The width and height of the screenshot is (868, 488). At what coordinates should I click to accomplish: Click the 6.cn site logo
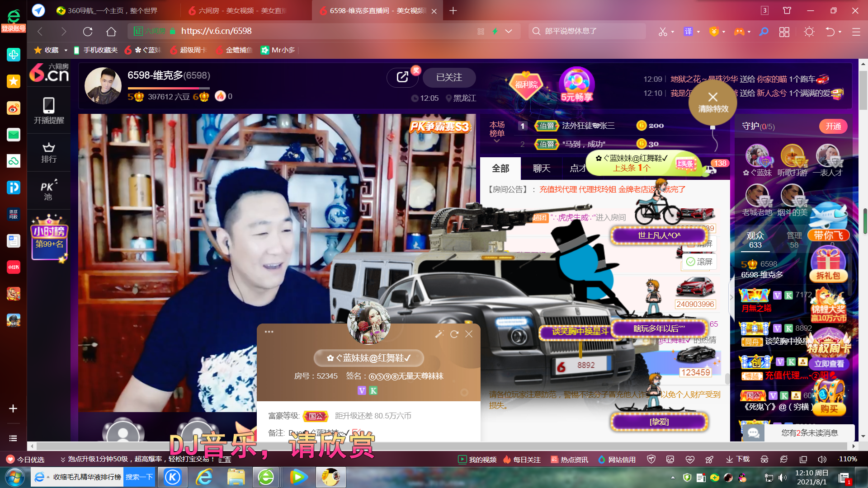click(49, 73)
